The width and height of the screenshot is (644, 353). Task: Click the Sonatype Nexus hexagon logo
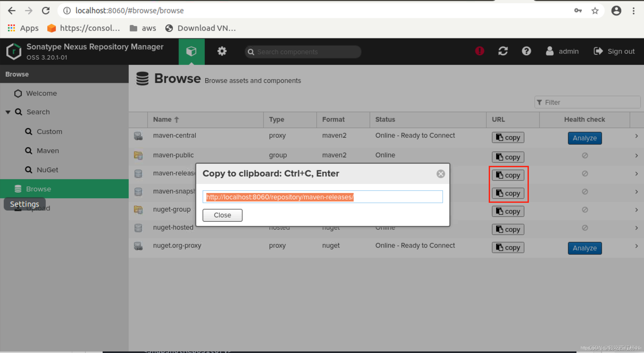pos(13,51)
